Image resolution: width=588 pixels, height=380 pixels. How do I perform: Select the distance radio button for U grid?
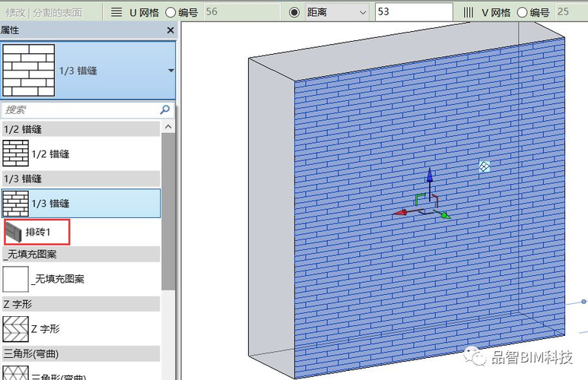point(294,12)
